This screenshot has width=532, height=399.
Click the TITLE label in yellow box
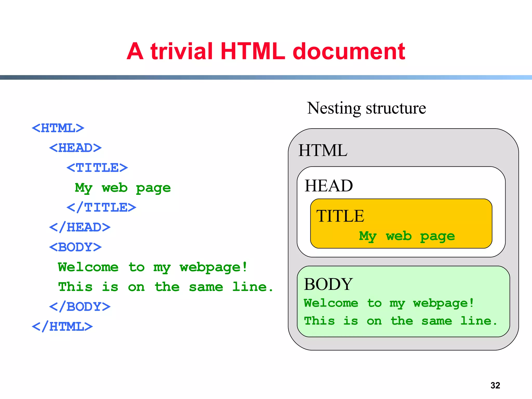[x=340, y=216]
